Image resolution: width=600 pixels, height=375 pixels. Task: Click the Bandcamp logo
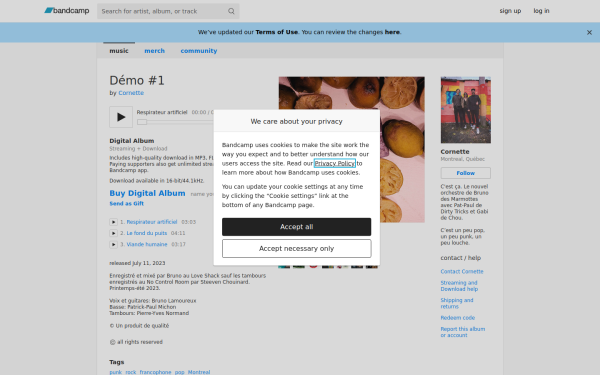67,11
